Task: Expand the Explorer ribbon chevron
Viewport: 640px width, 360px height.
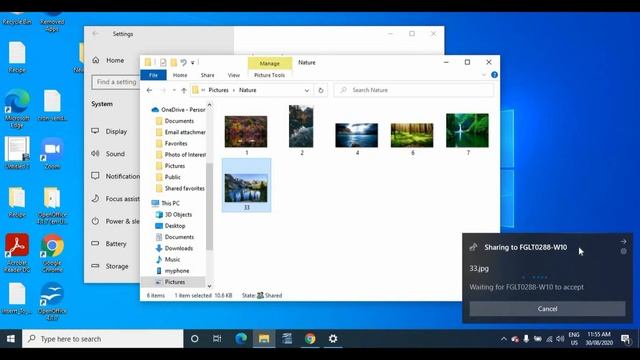Action: pyautogui.click(x=484, y=75)
